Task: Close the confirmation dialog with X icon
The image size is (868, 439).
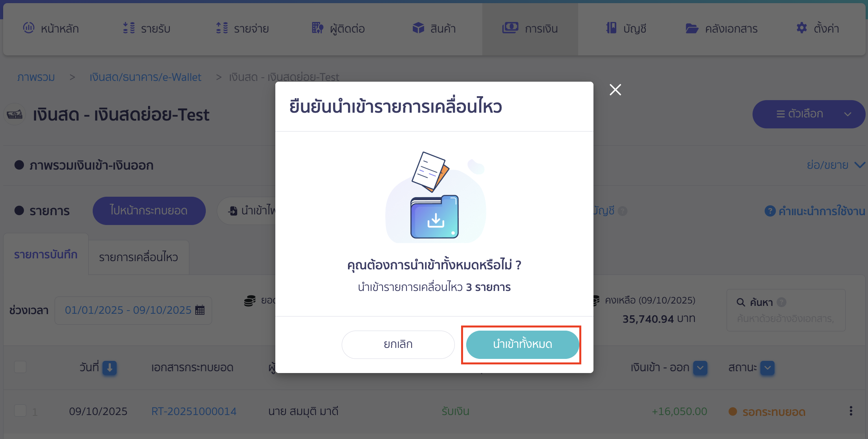Action: (615, 90)
